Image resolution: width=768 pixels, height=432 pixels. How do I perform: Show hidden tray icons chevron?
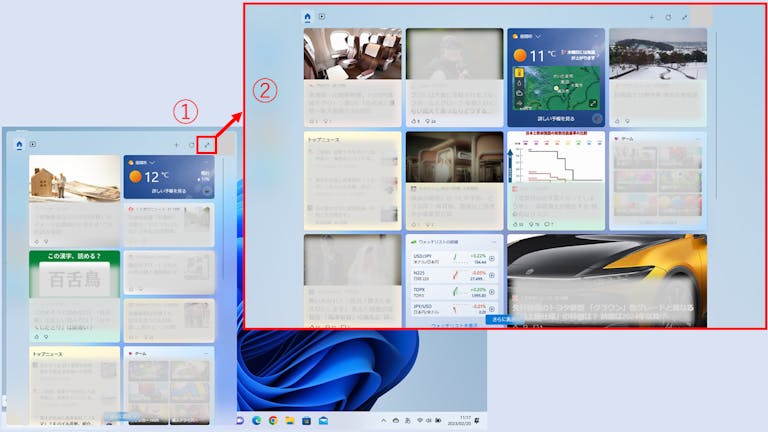coord(384,421)
